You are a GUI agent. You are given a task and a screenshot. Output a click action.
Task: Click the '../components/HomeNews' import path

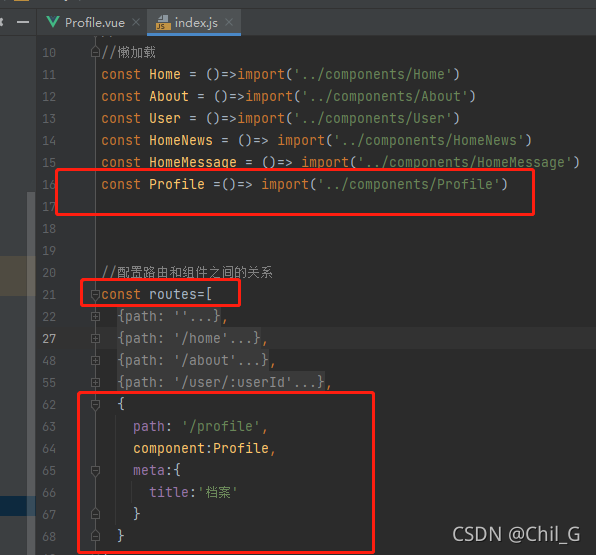tap(429, 140)
